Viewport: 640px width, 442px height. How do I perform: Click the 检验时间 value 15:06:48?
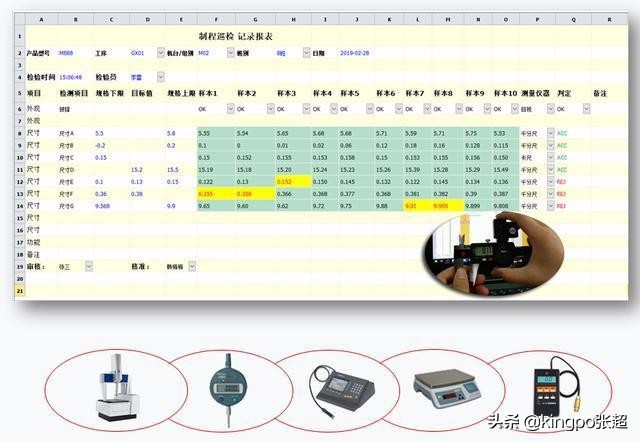pos(71,77)
